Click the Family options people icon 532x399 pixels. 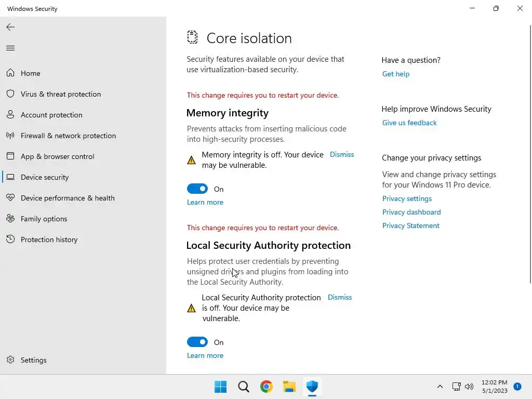10,219
